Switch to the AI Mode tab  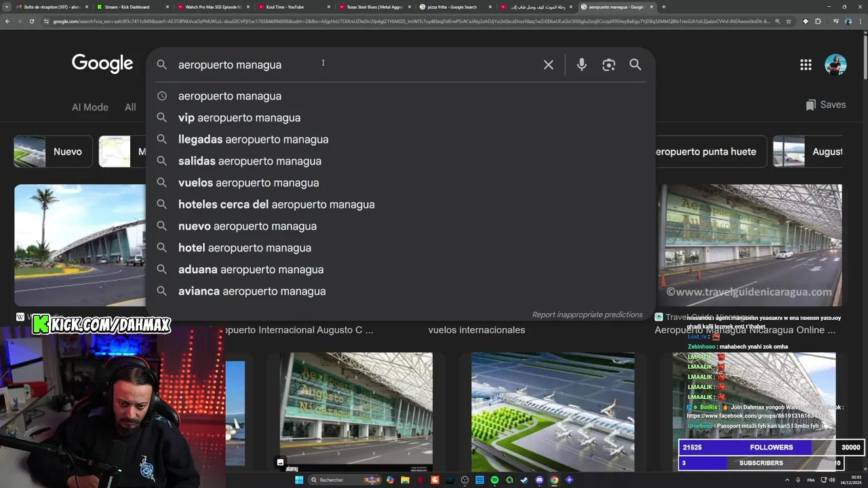point(90,107)
